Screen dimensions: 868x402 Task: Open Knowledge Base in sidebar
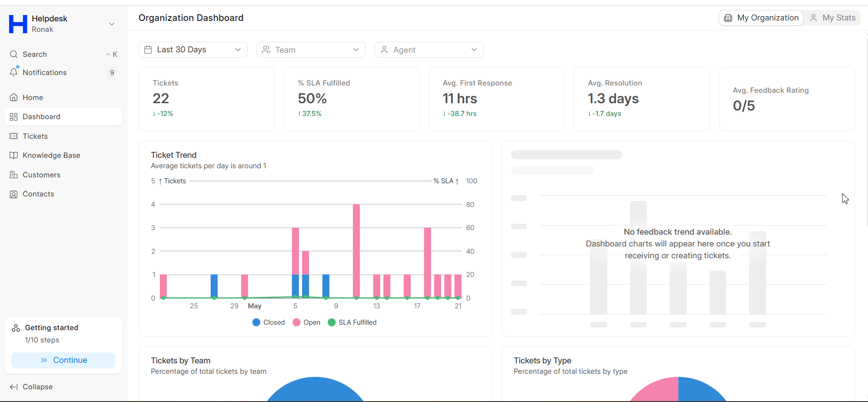(x=64, y=155)
